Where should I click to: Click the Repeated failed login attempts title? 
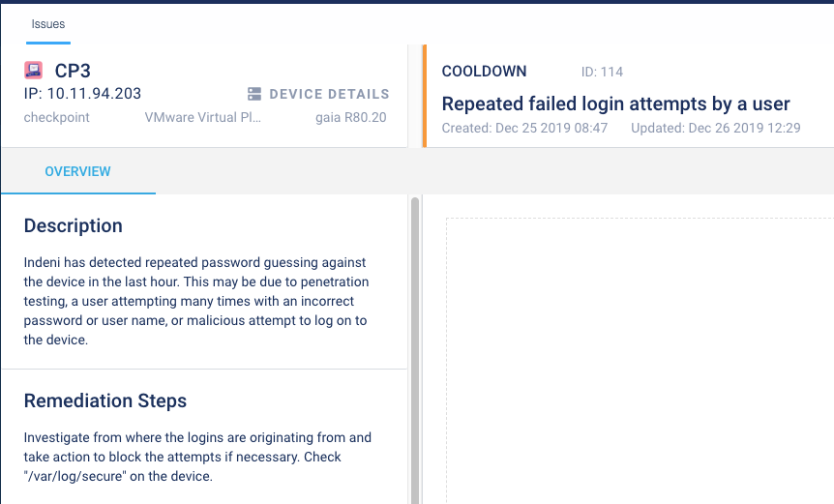(x=615, y=104)
